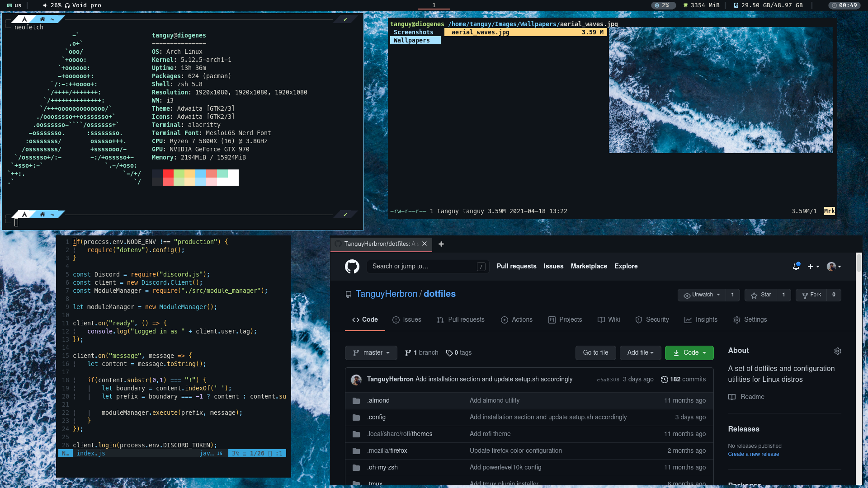Open the GitHub notifications bell
868x488 pixels.
point(796,267)
